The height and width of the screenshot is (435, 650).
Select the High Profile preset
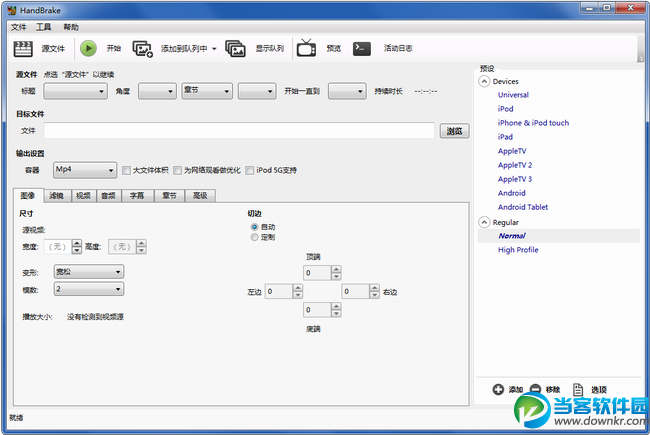coord(518,250)
